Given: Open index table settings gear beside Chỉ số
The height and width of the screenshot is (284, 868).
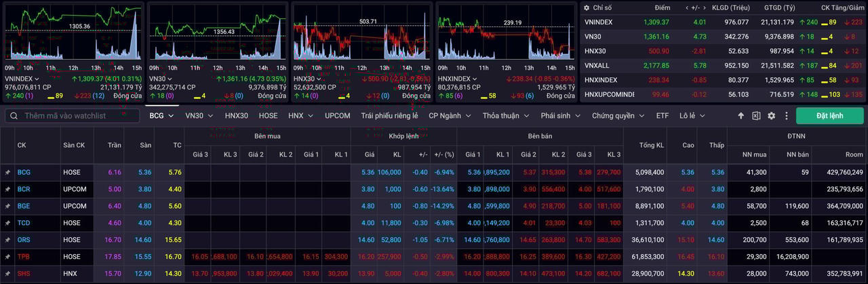Looking at the screenshot, I should tap(585, 7).
